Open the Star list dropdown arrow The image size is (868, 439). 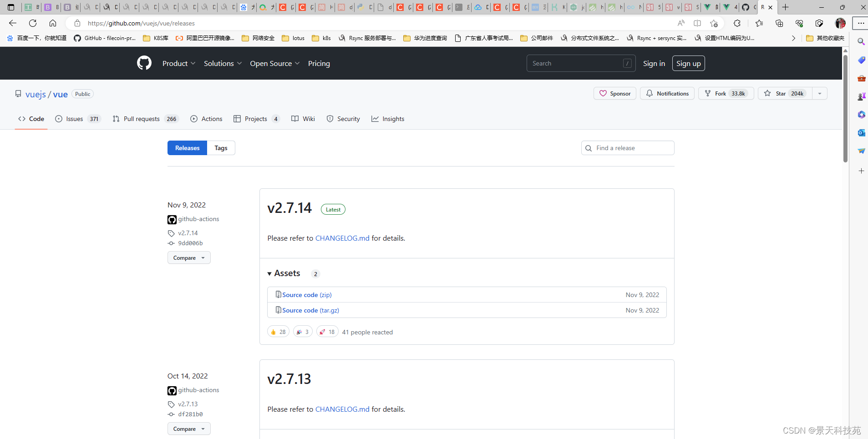[820, 93]
